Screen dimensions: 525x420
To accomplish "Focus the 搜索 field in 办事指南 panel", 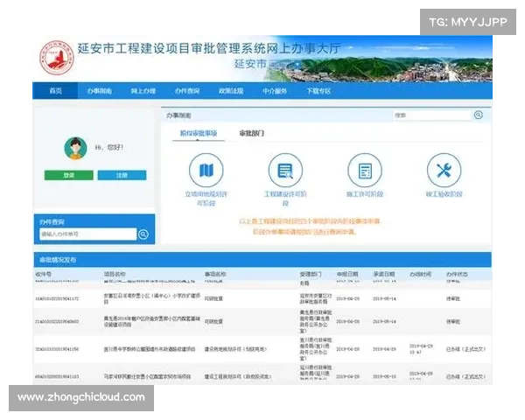I will [432, 115].
